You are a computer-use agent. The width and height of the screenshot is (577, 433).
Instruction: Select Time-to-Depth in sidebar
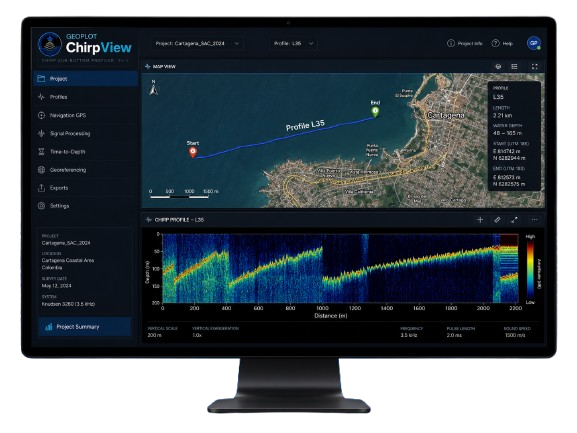click(85, 152)
